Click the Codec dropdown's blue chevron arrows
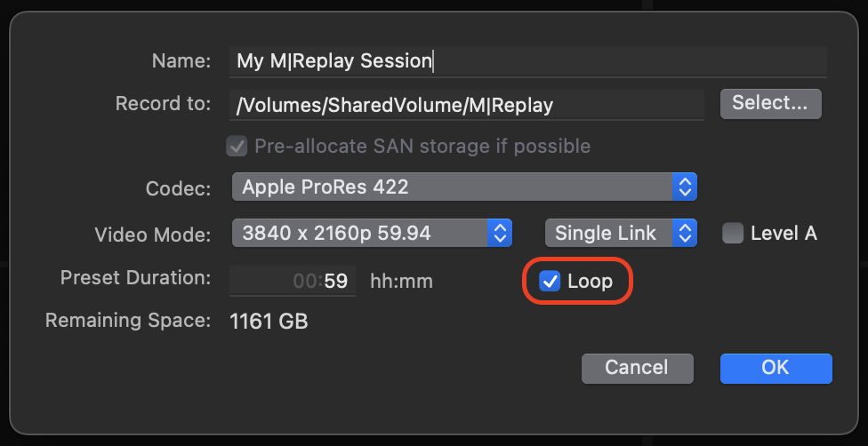868x446 pixels. coord(684,187)
